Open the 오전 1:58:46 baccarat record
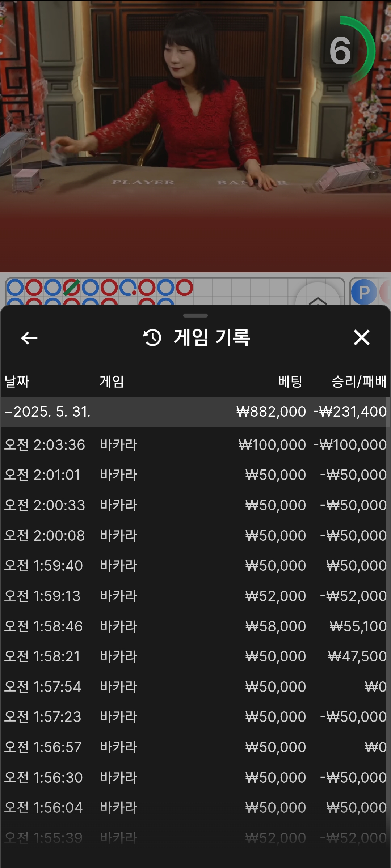 tap(195, 626)
